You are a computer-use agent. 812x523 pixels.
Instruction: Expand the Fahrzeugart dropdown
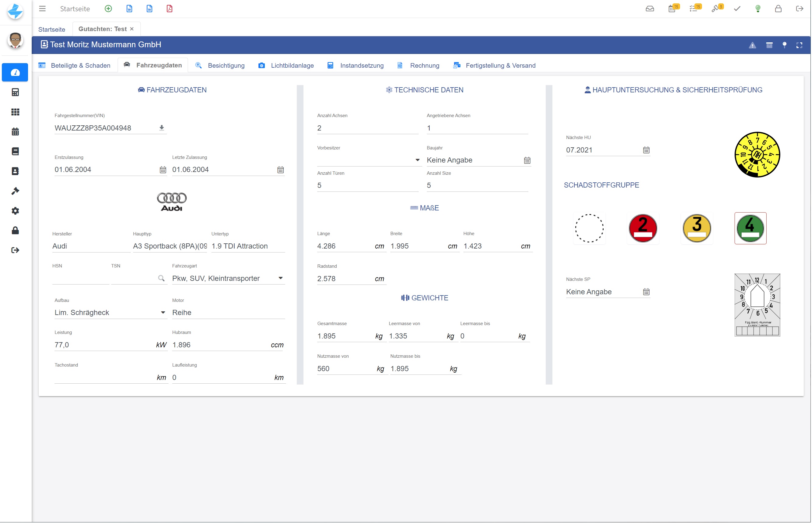tap(280, 278)
